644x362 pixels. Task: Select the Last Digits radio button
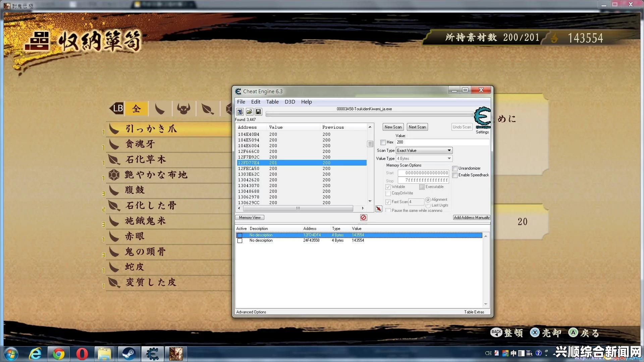tap(428, 205)
